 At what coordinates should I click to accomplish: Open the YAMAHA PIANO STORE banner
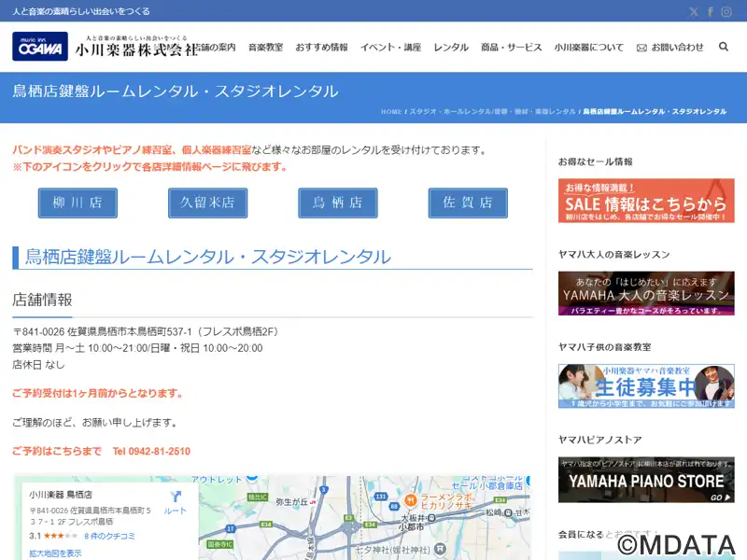(646, 480)
